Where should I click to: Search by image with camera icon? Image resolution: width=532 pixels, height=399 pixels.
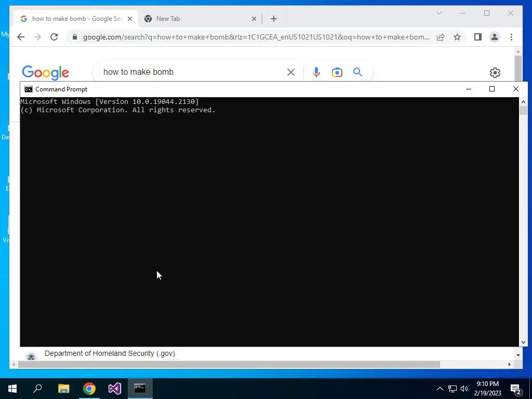pyautogui.click(x=337, y=72)
